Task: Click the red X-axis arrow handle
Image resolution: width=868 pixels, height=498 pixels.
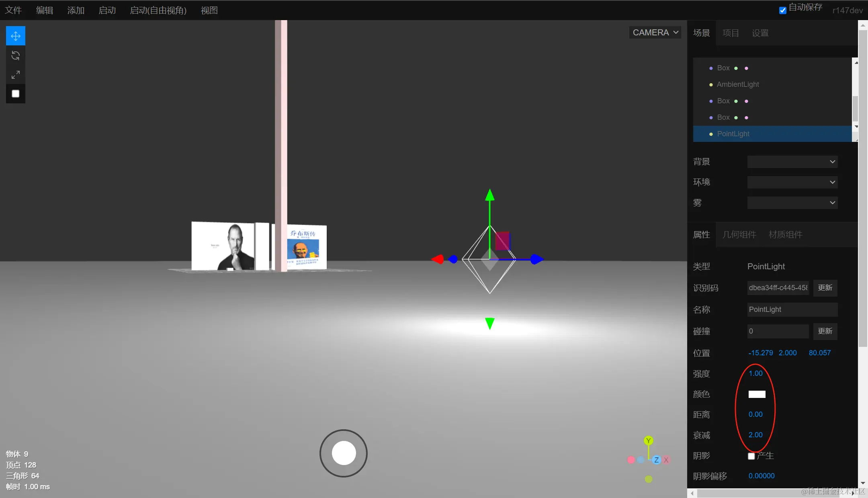Action: click(438, 259)
